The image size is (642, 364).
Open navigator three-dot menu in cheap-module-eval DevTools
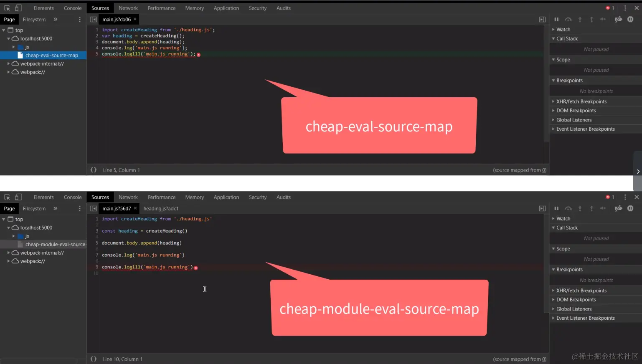tap(80, 209)
